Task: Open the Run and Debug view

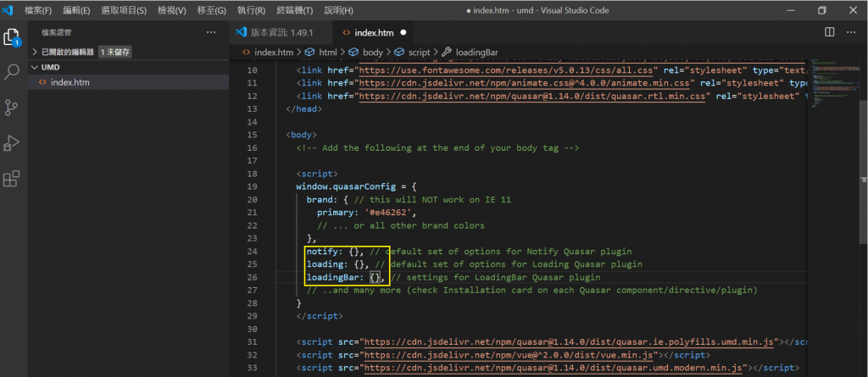Action: [x=12, y=143]
